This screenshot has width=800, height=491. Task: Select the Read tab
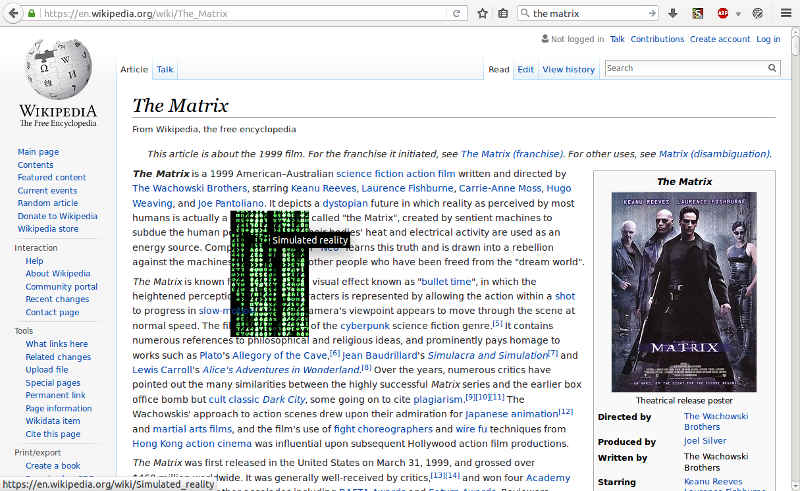pyautogui.click(x=498, y=69)
